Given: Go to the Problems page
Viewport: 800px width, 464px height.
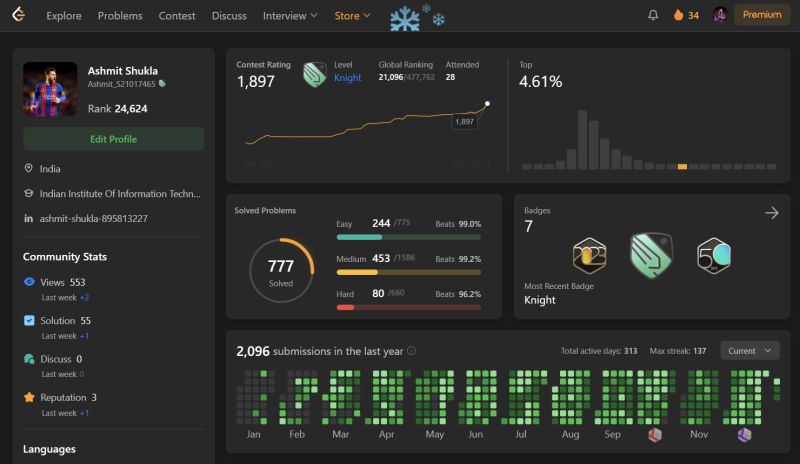Looking at the screenshot, I should click(x=120, y=16).
